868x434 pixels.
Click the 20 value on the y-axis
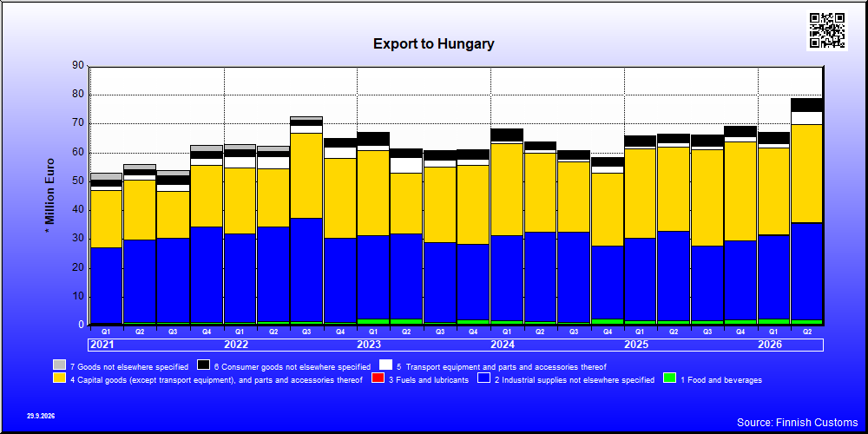[x=78, y=267]
